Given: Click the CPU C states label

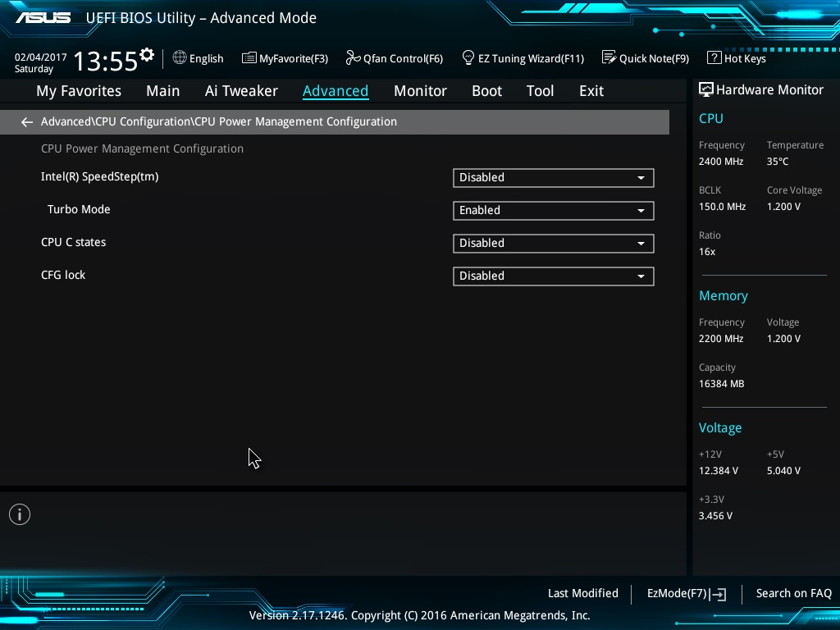Looking at the screenshot, I should coord(73,242).
